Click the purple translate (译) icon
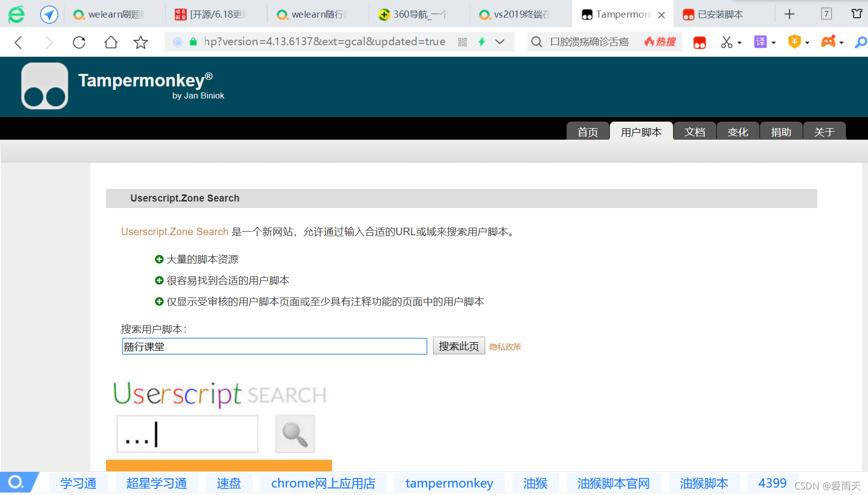 click(x=760, y=42)
